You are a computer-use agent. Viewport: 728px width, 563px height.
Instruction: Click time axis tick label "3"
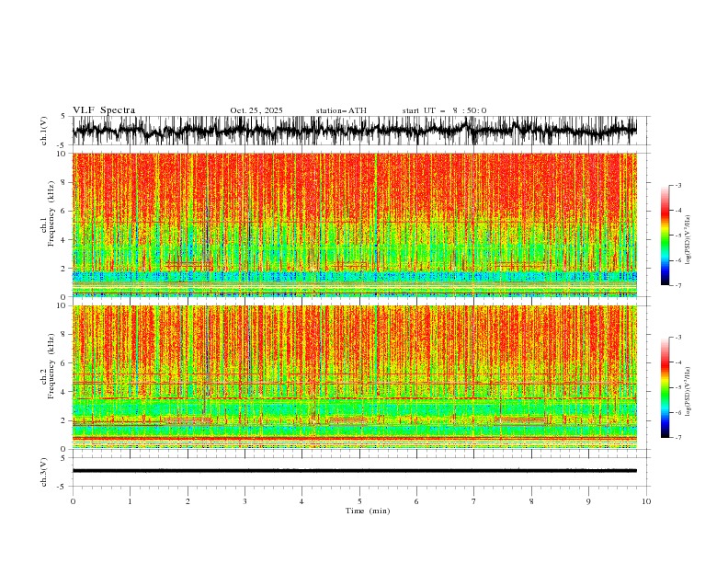click(x=245, y=501)
